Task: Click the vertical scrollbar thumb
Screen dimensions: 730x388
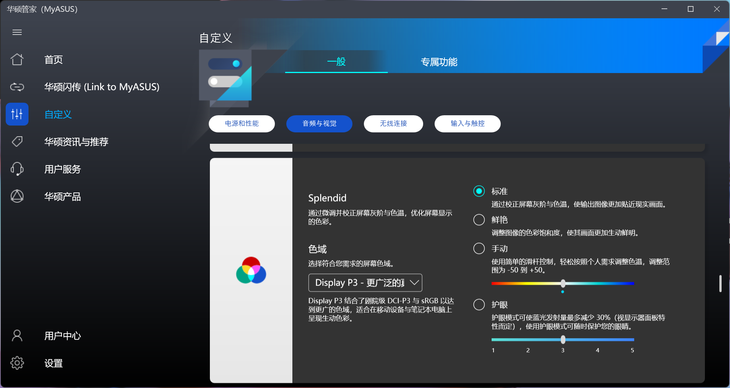Action: [x=720, y=284]
